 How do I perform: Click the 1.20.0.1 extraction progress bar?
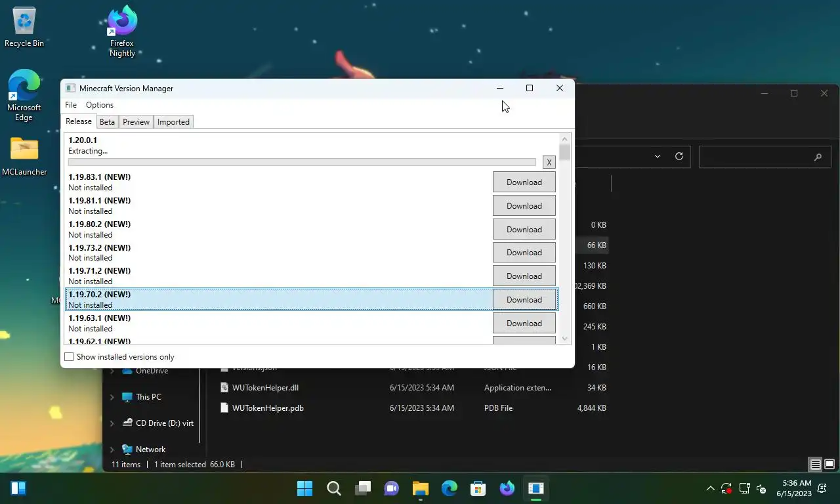(x=302, y=162)
